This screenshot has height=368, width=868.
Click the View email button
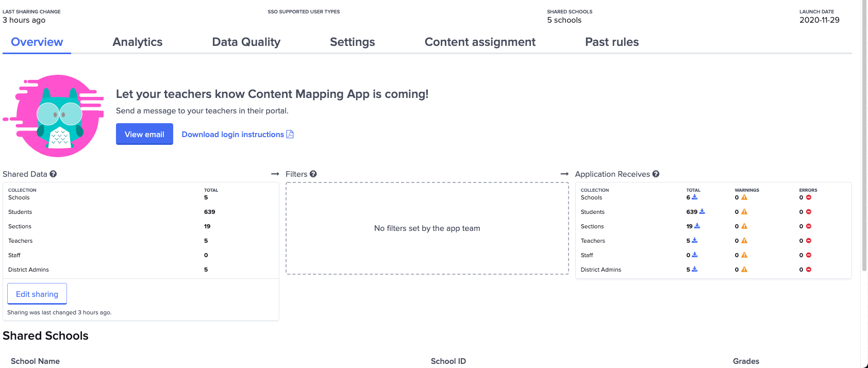click(144, 134)
